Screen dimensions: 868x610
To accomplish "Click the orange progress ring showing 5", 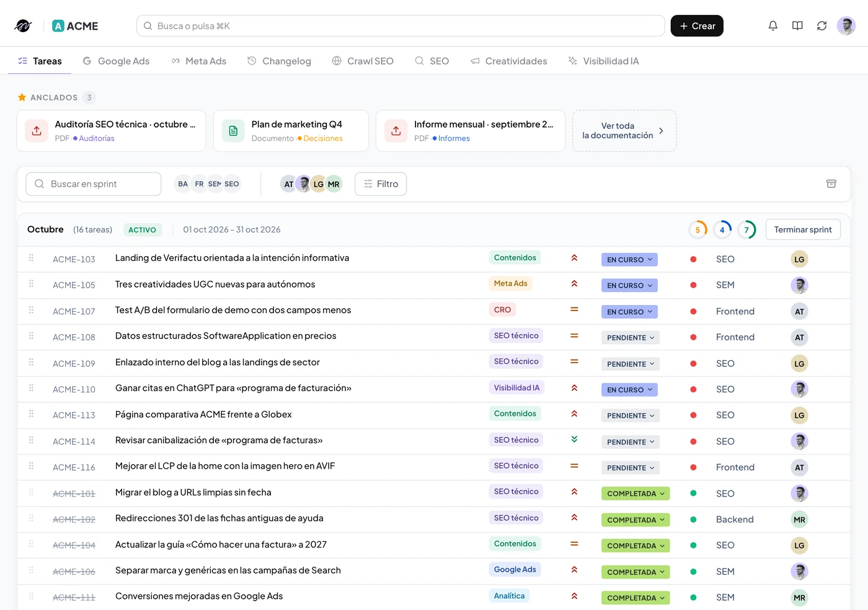I will (x=697, y=230).
